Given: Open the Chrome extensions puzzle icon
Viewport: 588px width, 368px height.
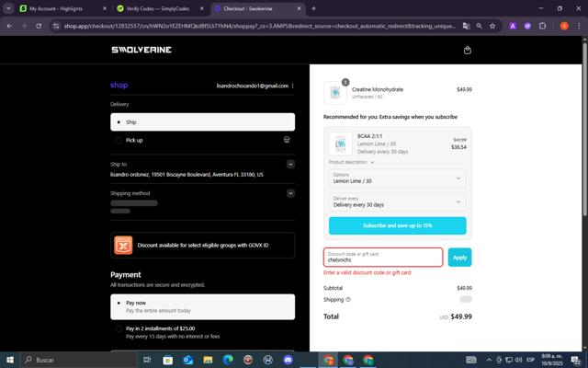Looking at the screenshot, I should click(x=542, y=26).
